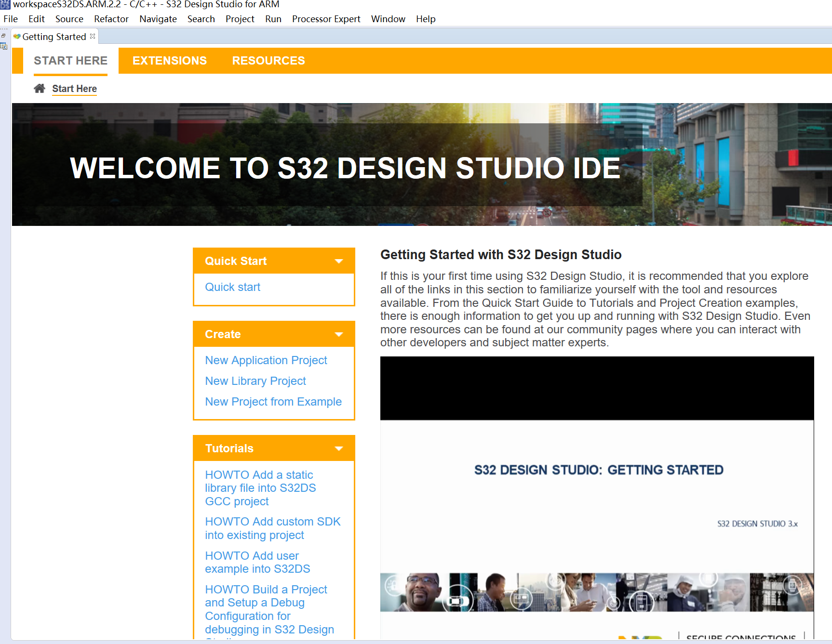832x644 pixels.
Task: Click New Library Project link
Action: pos(255,381)
